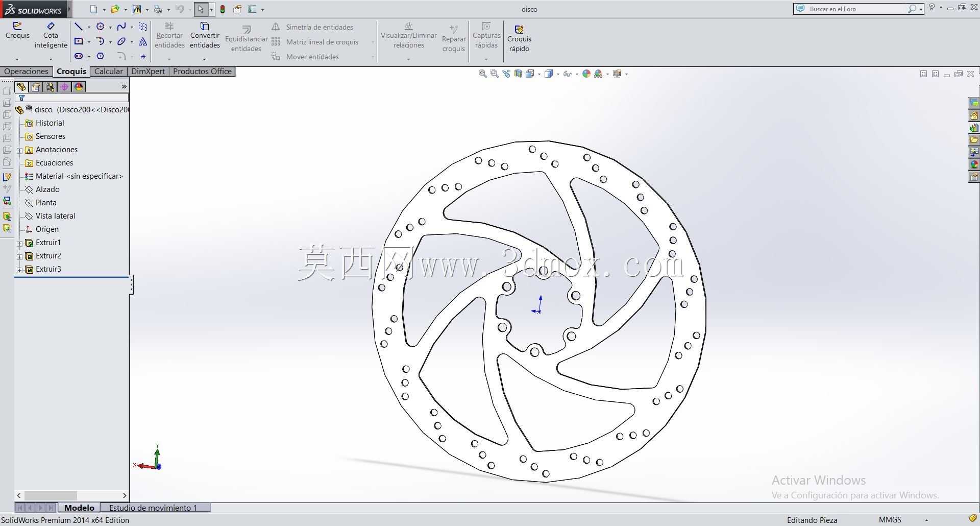The height and width of the screenshot is (526, 980).
Task: Open the Options icon in top toolbar
Action: 252,9
